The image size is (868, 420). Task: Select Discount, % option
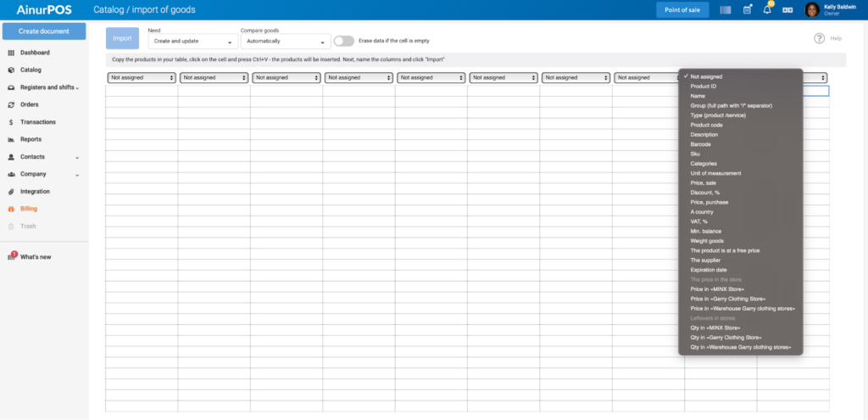pyautogui.click(x=741, y=193)
